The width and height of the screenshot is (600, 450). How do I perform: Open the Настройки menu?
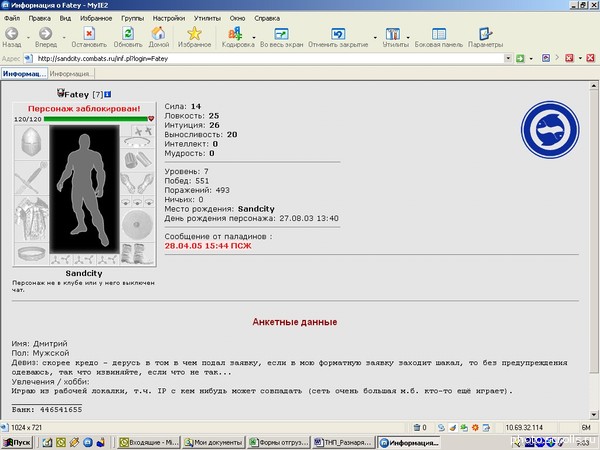click(169, 18)
